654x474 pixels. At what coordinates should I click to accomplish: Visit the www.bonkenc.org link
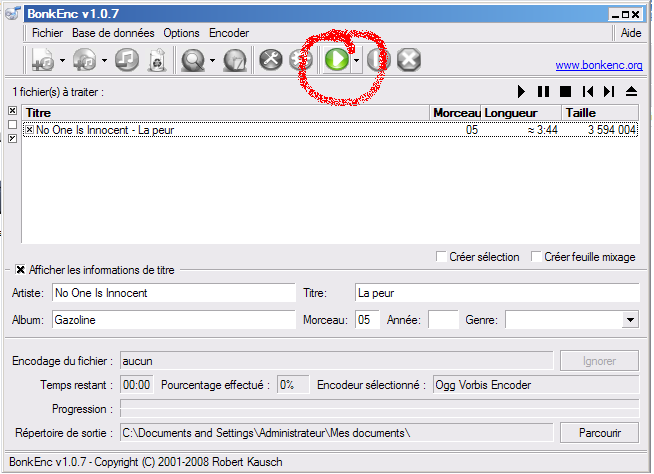[x=599, y=66]
